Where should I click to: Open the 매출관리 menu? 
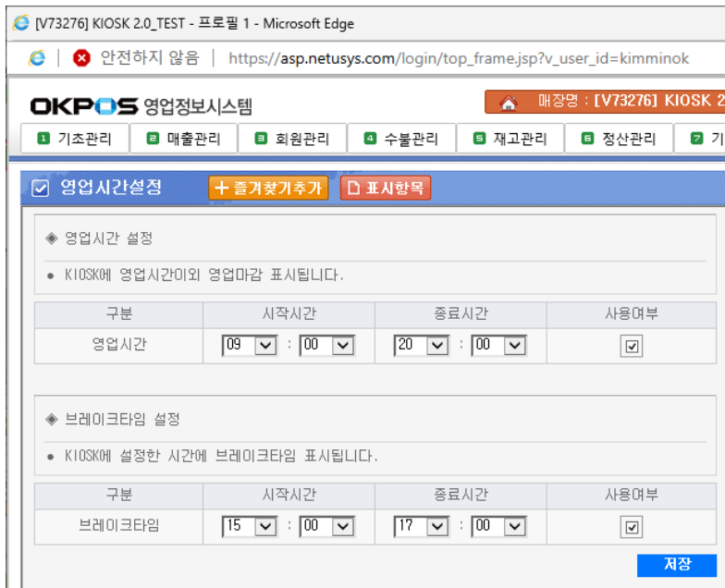(x=185, y=139)
